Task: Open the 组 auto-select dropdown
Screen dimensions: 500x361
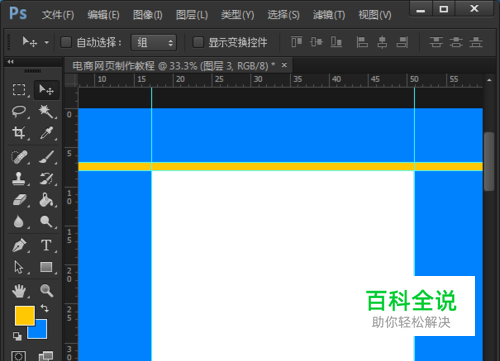Action: (x=154, y=43)
